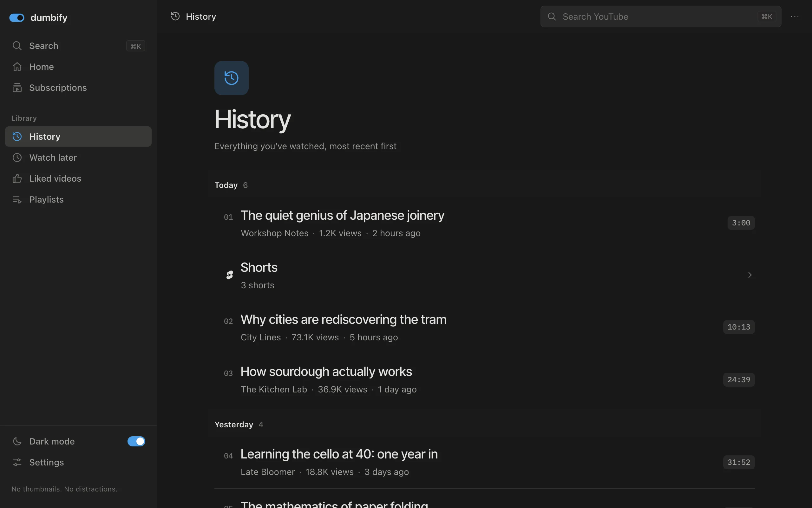Click The Kitchen Lab channel name

coord(274,389)
